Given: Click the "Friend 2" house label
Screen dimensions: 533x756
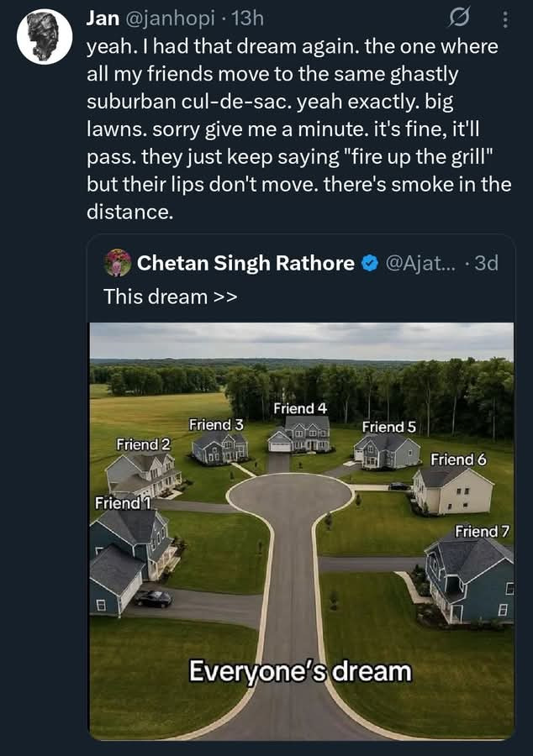Looking at the screenshot, I should pos(143,444).
